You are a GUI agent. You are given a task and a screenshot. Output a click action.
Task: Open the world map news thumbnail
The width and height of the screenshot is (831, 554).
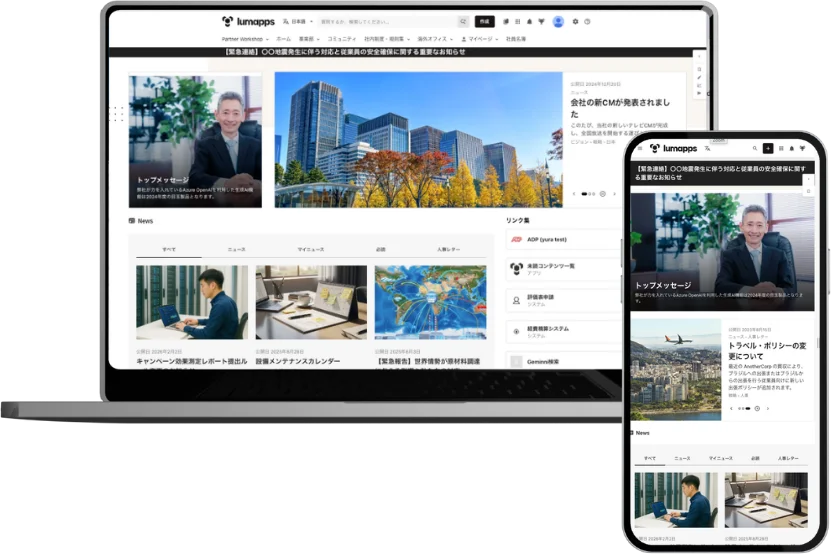(x=430, y=302)
